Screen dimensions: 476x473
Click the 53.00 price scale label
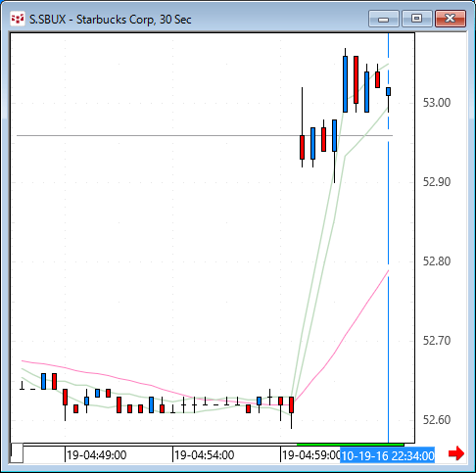[x=437, y=103]
